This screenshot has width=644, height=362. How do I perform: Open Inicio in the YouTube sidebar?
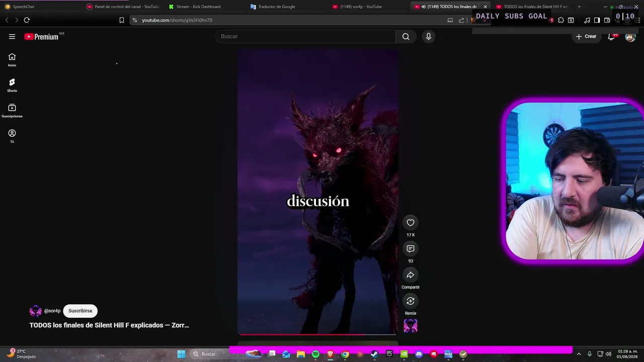pos(12,60)
